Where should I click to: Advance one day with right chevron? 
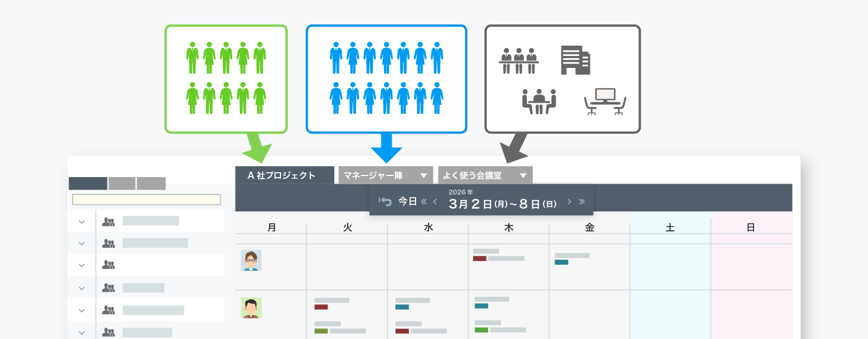click(x=569, y=202)
